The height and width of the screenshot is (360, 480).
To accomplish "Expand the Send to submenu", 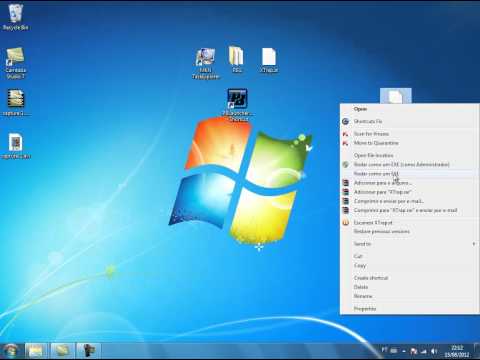I will [409, 244].
